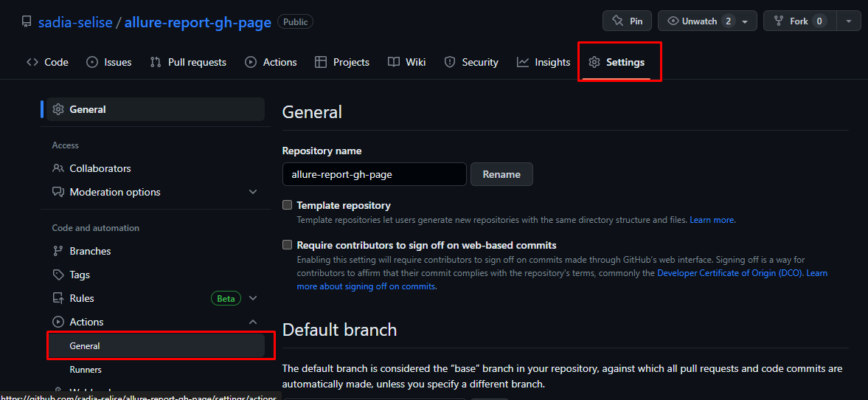The image size is (868, 400).
Task: Click the eye icon on the Unwatch button
Action: tap(673, 21)
